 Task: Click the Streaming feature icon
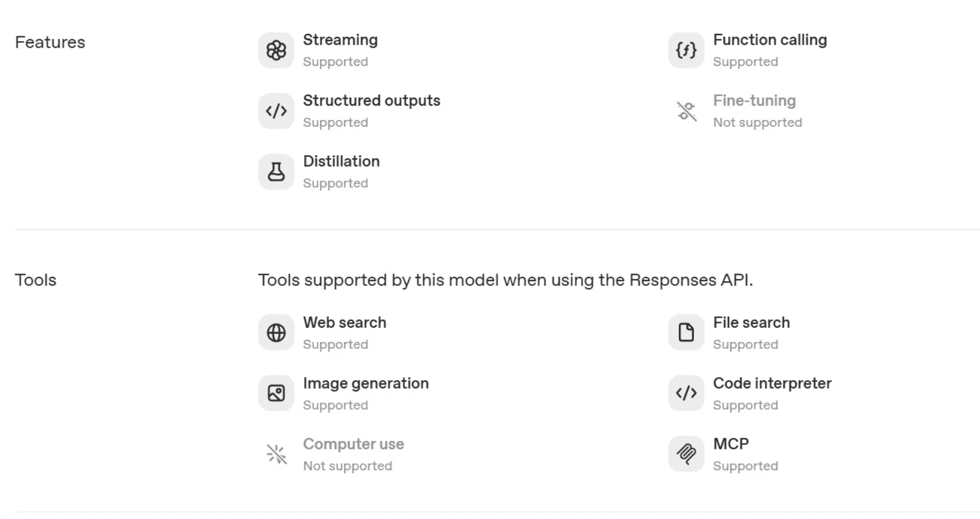point(276,50)
